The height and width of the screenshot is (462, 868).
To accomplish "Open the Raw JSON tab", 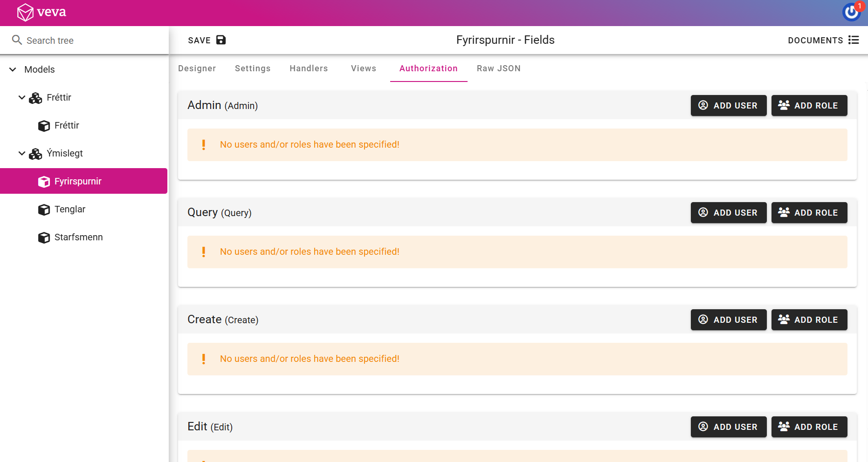I will pos(498,68).
